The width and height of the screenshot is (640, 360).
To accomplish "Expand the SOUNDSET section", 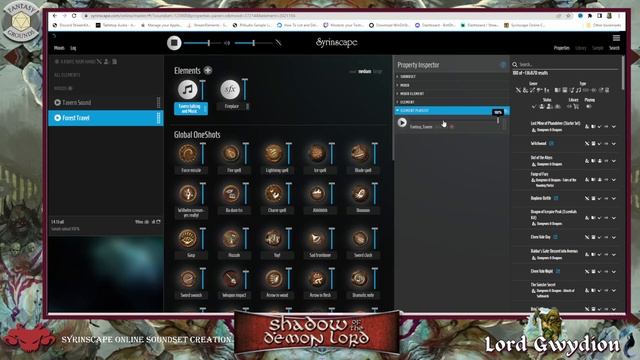I will click(451, 76).
